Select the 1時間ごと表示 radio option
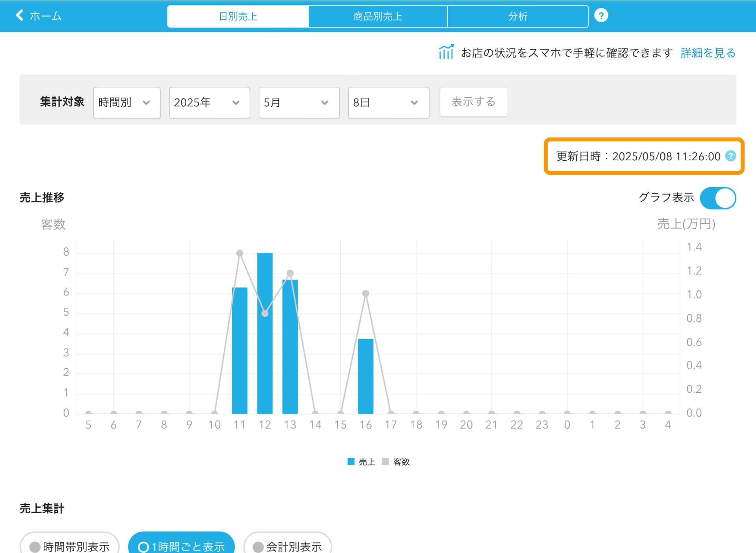 [x=182, y=546]
